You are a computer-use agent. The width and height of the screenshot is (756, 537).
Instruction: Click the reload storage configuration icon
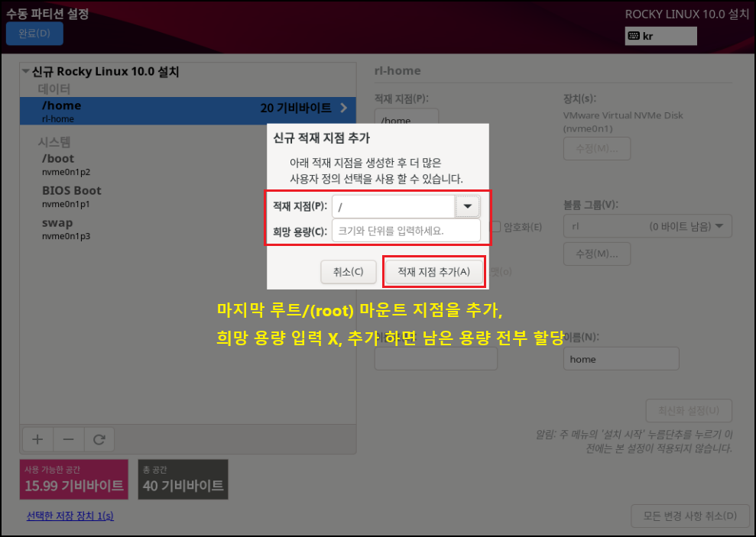pyautogui.click(x=99, y=438)
